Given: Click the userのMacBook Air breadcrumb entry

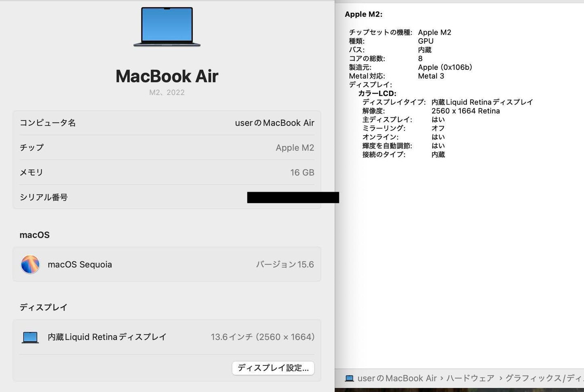Looking at the screenshot, I should tap(398, 378).
